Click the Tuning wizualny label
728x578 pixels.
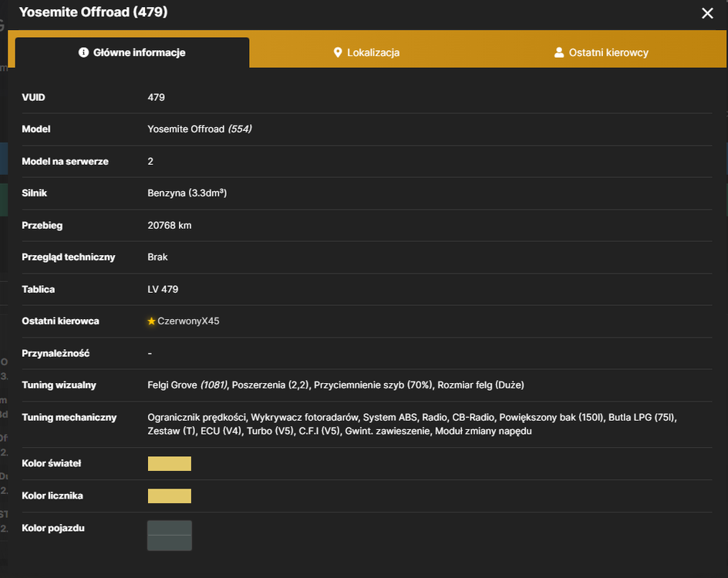(59, 385)
